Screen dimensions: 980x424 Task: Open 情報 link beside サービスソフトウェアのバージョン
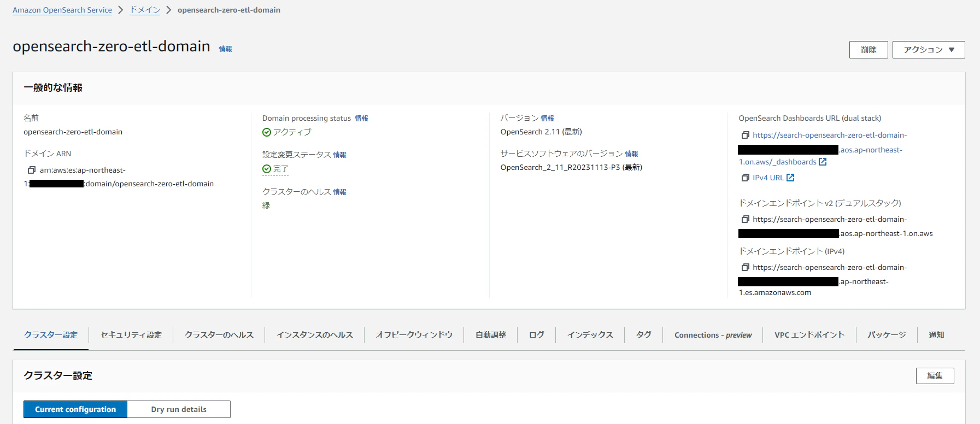coord(631,154)
